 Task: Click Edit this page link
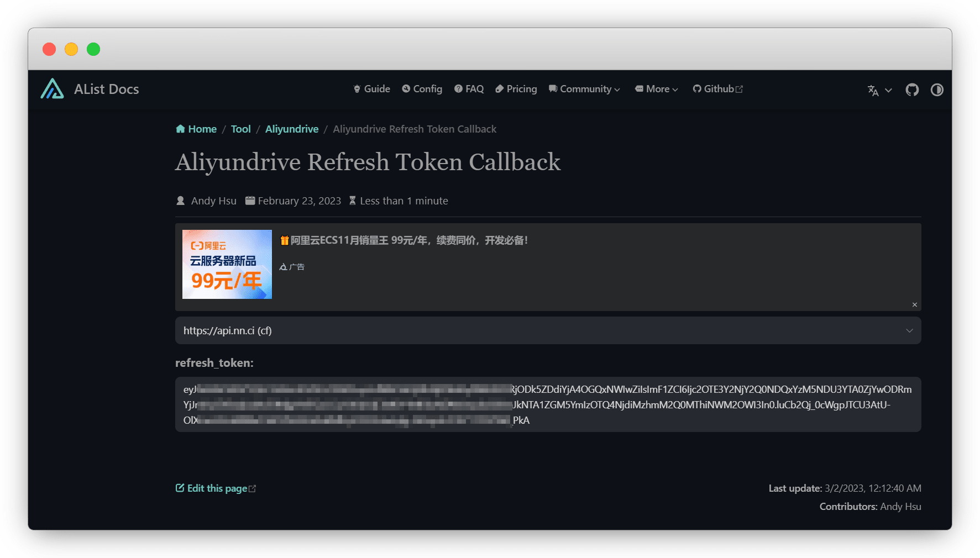(216, 488)
